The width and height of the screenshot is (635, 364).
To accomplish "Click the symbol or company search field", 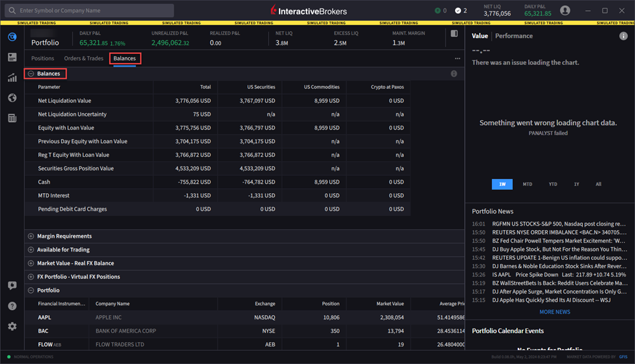I will [90, 11].
